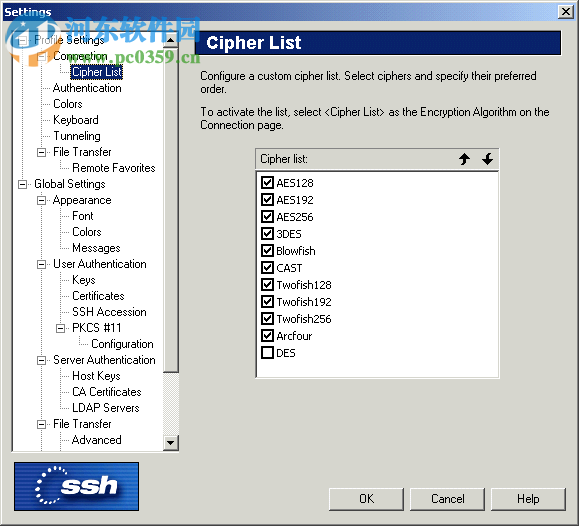Enable the DES cipher checkbox
The height and width of the screenshot is (526, 579).
267,352
